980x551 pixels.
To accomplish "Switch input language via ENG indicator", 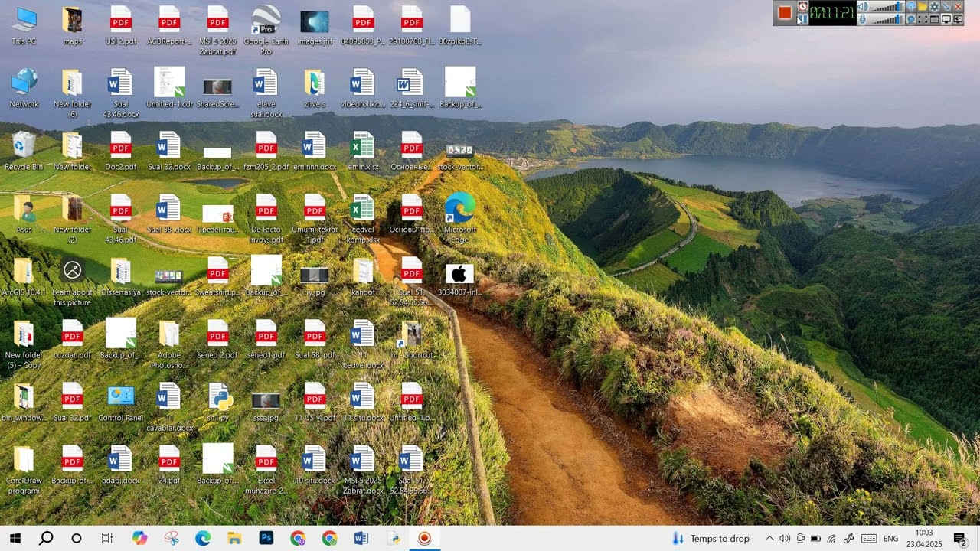I will click(x=891, y=538).
